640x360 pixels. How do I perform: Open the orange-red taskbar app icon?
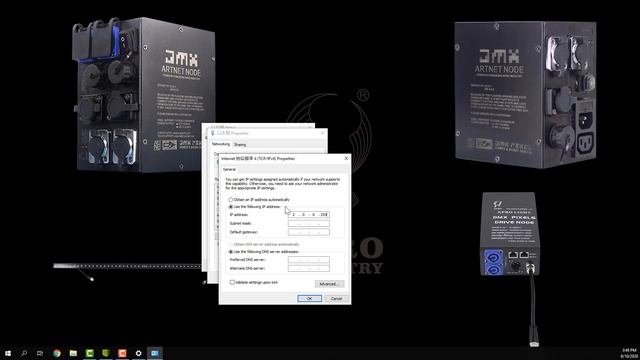(x=122, y=353)
